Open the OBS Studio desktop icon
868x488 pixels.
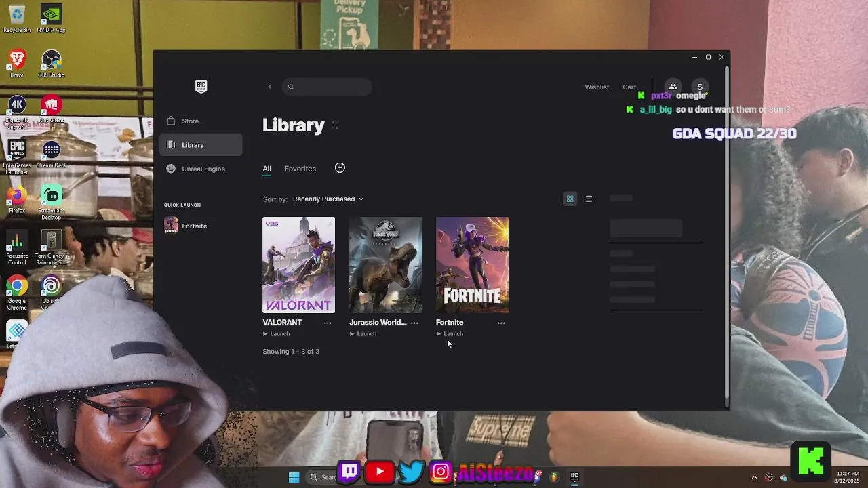click(52, 64)
